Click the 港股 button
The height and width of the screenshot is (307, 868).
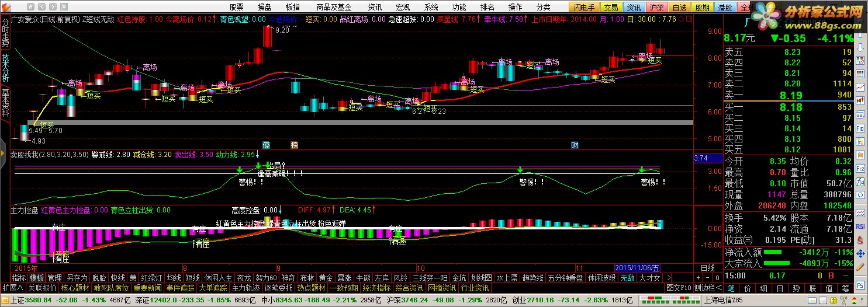point(725,7)
